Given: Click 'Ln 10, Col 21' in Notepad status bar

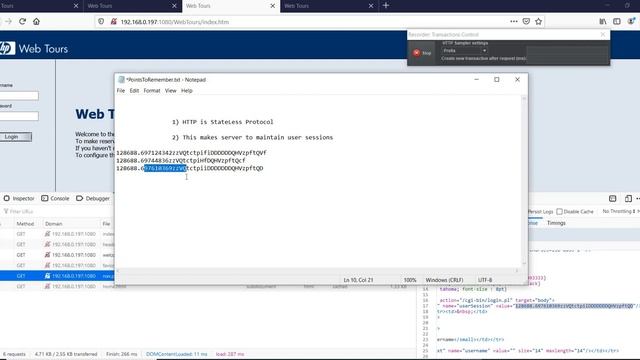Looking at the screenshot, I should coord(358,280).
